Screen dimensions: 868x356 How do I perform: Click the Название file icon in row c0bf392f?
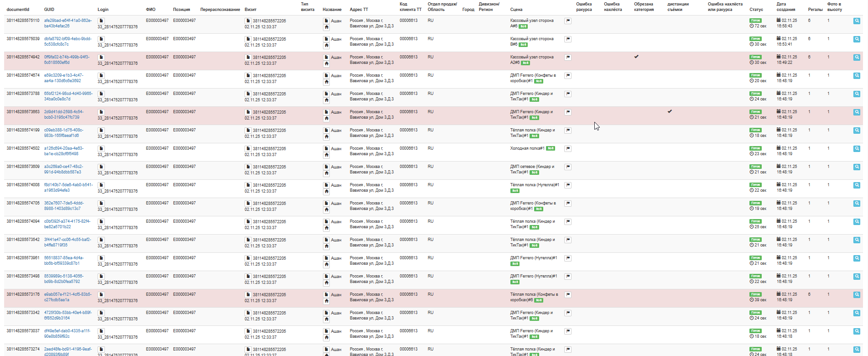pos(326,221)
